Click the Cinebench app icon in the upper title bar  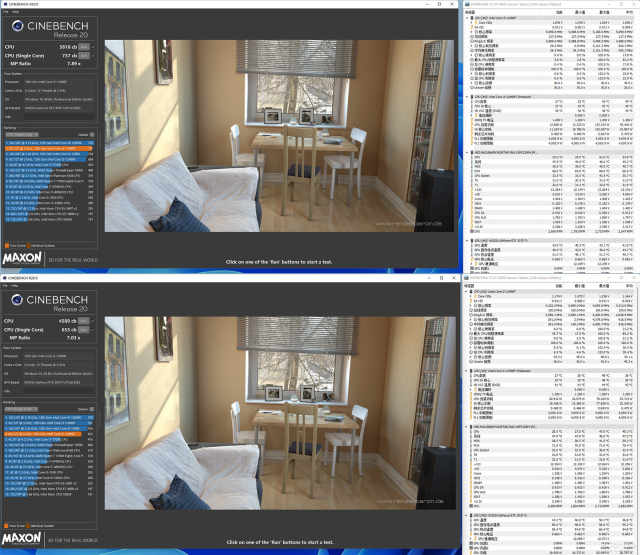pos(5,4)
